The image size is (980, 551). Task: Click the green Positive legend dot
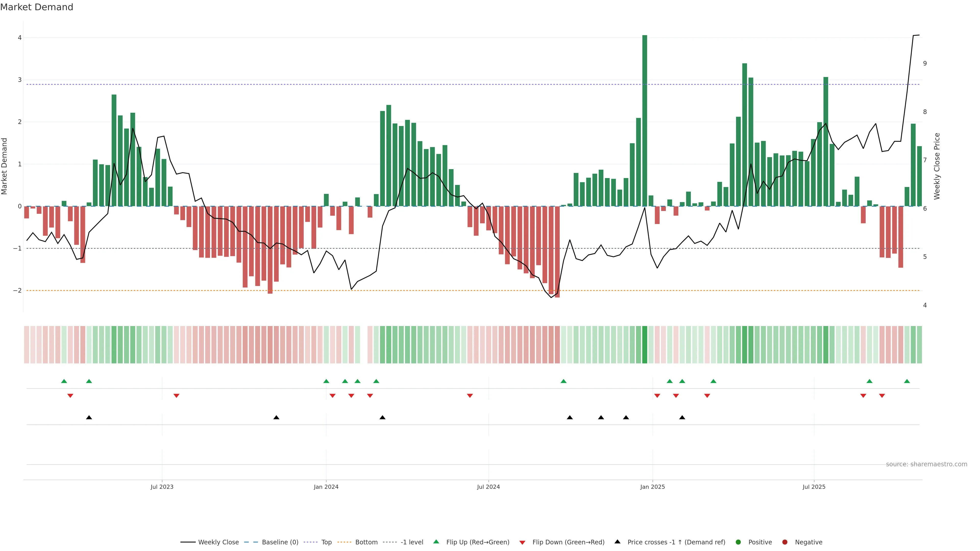point(738,542)
